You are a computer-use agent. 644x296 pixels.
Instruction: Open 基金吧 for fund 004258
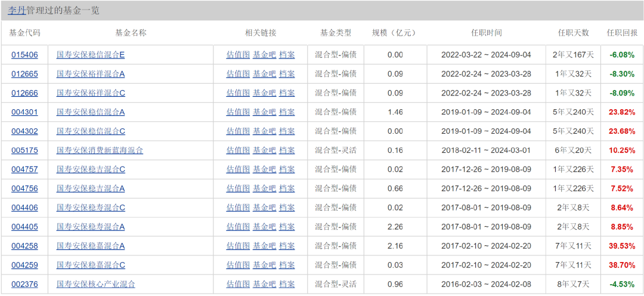[264, 246]
